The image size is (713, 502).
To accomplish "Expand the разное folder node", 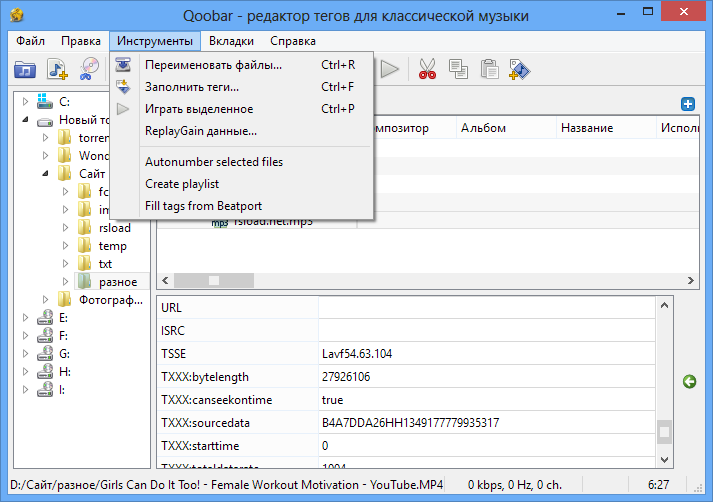I will tap(65, 281).
